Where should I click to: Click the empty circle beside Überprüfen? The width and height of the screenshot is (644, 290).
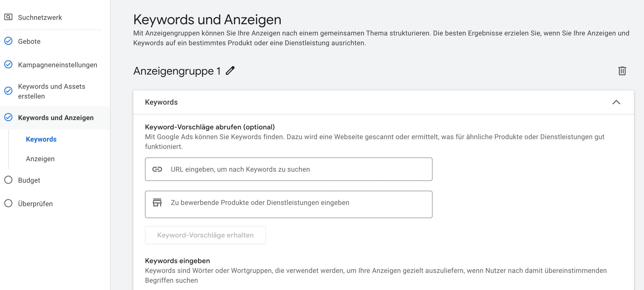coord(8,203)
